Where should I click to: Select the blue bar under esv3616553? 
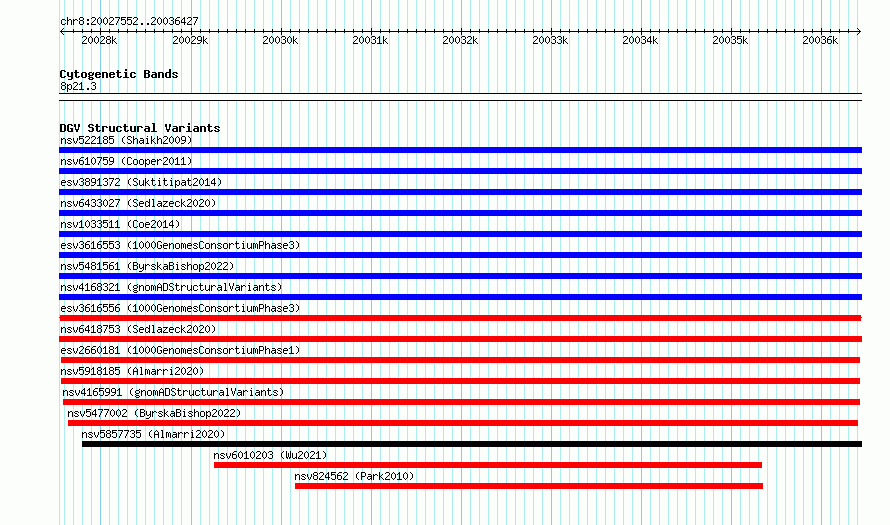(460, 255)
